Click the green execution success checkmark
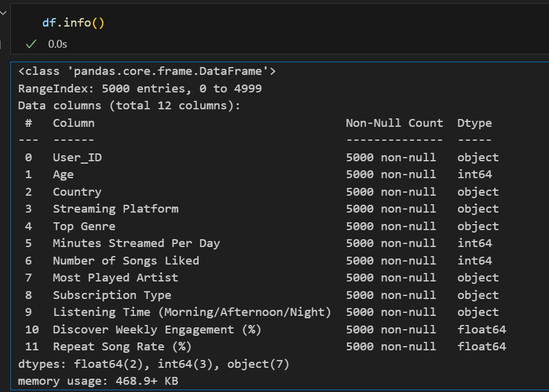549x392 pixels. pos(31,44)
